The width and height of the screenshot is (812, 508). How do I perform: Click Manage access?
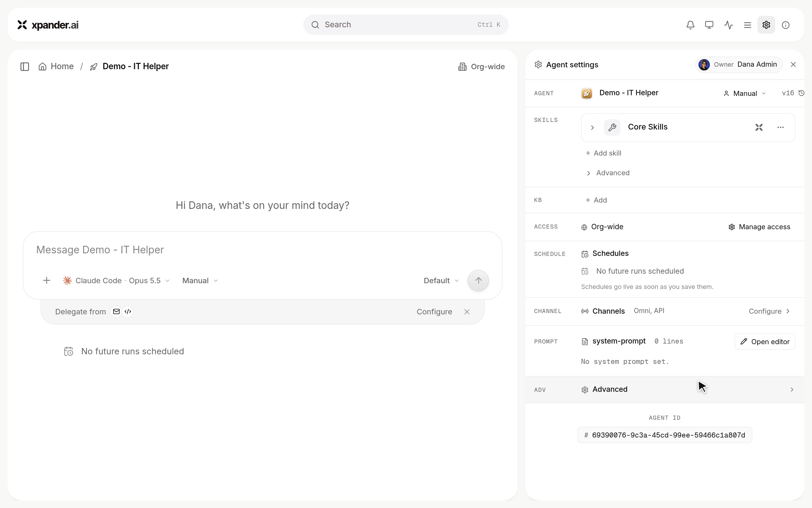[759, 227]
